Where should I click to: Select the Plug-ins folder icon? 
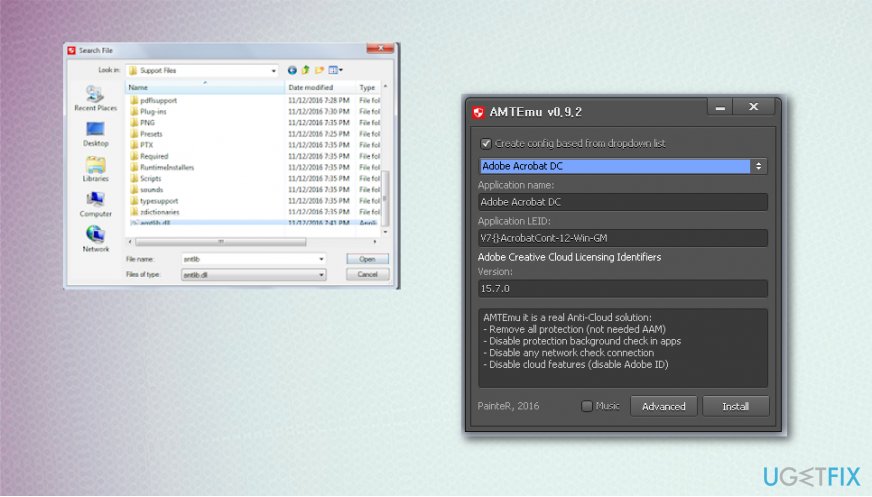point(134,112)
